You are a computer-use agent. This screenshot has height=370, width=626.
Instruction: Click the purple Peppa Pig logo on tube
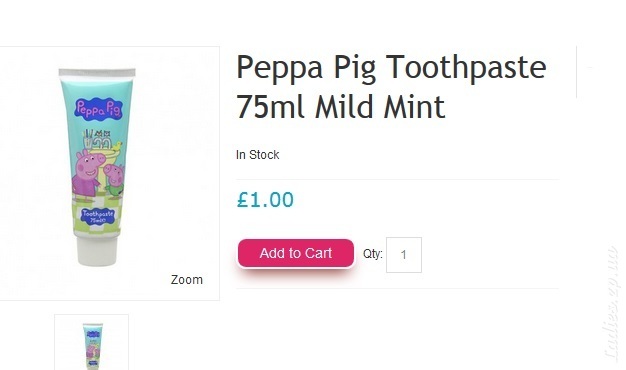(x=98, y=108)
